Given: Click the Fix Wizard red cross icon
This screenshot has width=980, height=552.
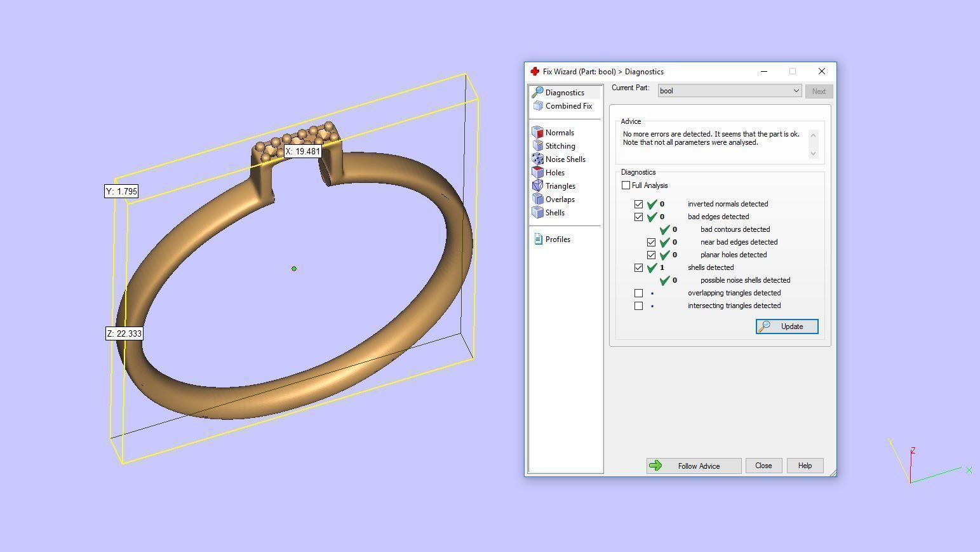Looking at the screenshot, I should pyautogui.click(x=535, y=72).
